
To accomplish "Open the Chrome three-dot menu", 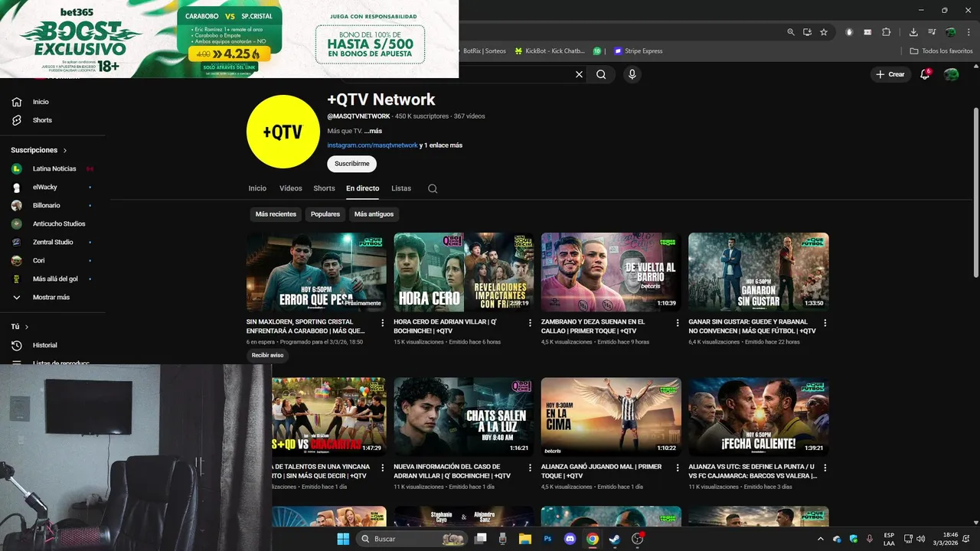I will coord(968,32).
